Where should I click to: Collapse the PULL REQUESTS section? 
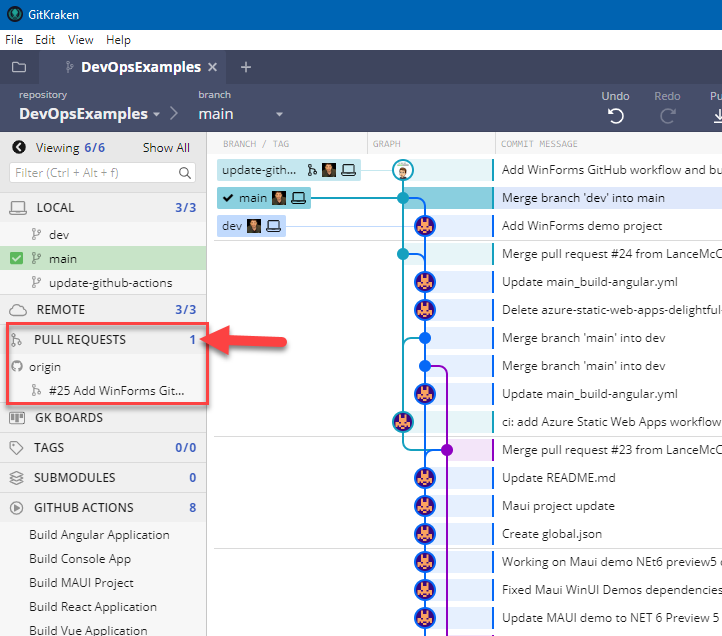80,340
